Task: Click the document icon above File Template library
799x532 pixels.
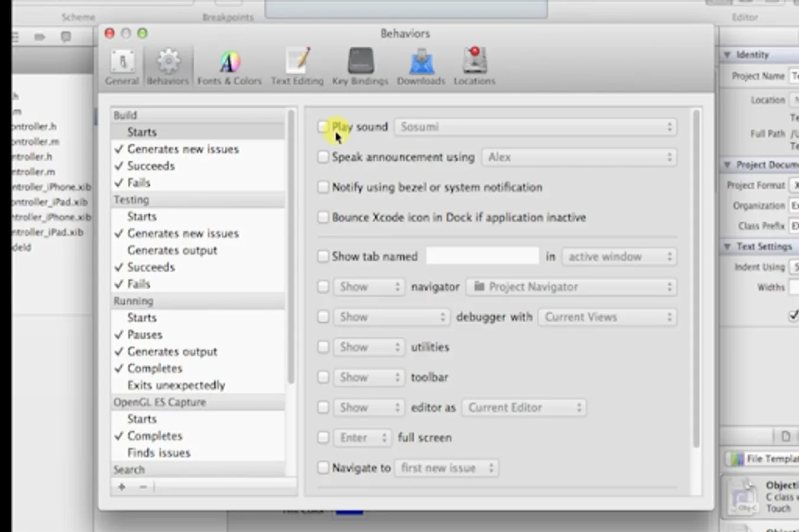Action: click(x=785, y=436)
